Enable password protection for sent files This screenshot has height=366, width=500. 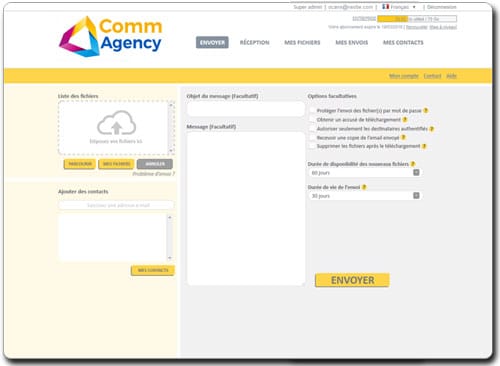tap(312, 110)
